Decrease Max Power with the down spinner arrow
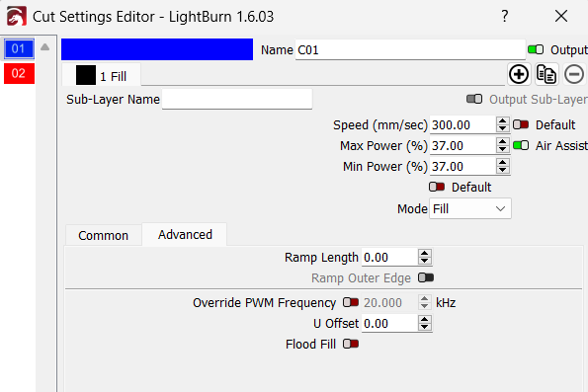The height and width of the screenshot is (392, 588). click(502, 149)
